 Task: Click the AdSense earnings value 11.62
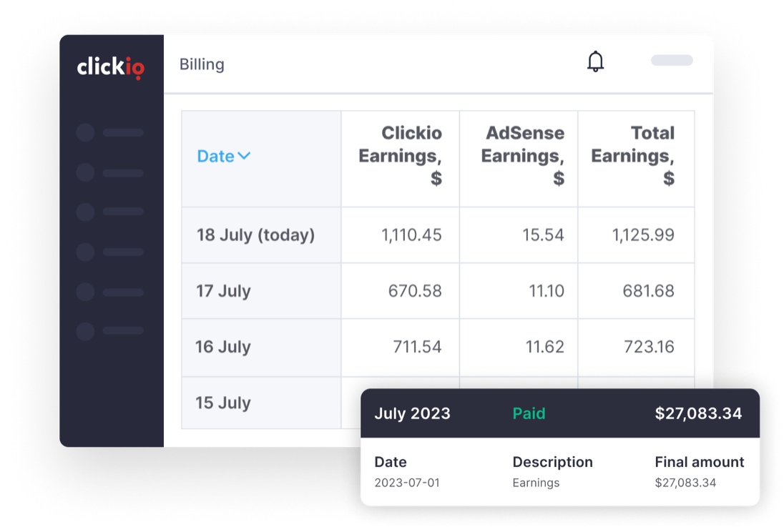click(544, 347)
